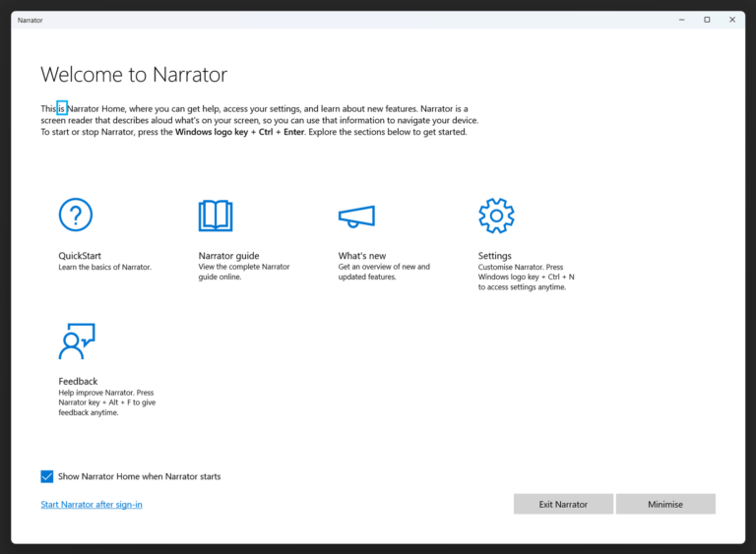
Task: Select the What's new megaphone icon
Action: (355, 215)
